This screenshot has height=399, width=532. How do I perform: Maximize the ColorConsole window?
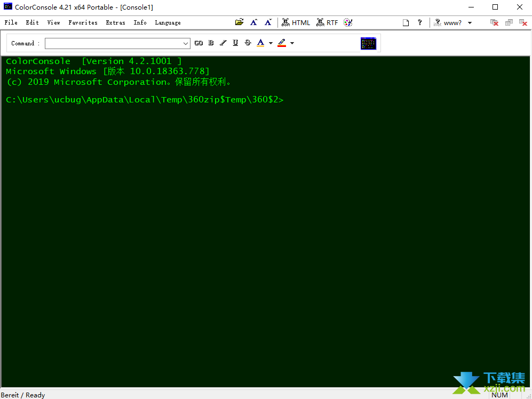(495, 7)
